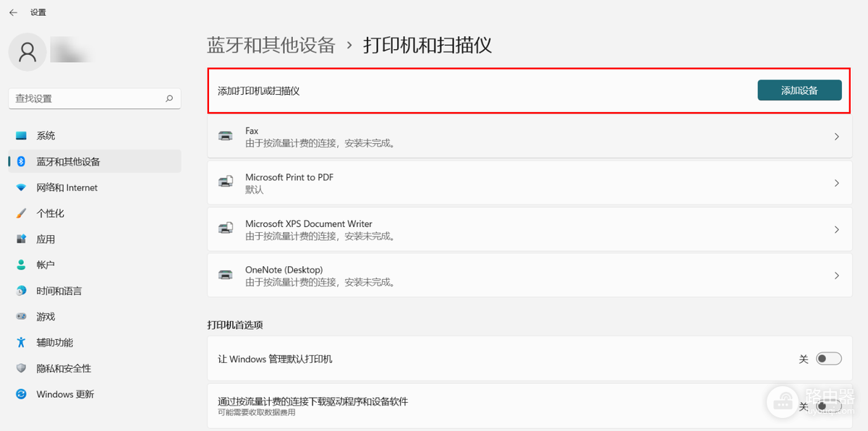Click the Fax printer icon
Screen dimensions: 868x431
226,137
